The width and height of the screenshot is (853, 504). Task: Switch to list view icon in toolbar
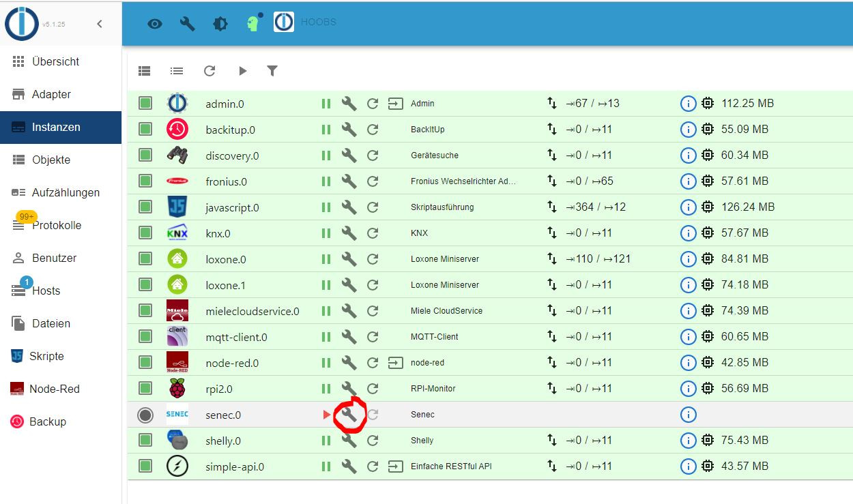coord(177,71)
